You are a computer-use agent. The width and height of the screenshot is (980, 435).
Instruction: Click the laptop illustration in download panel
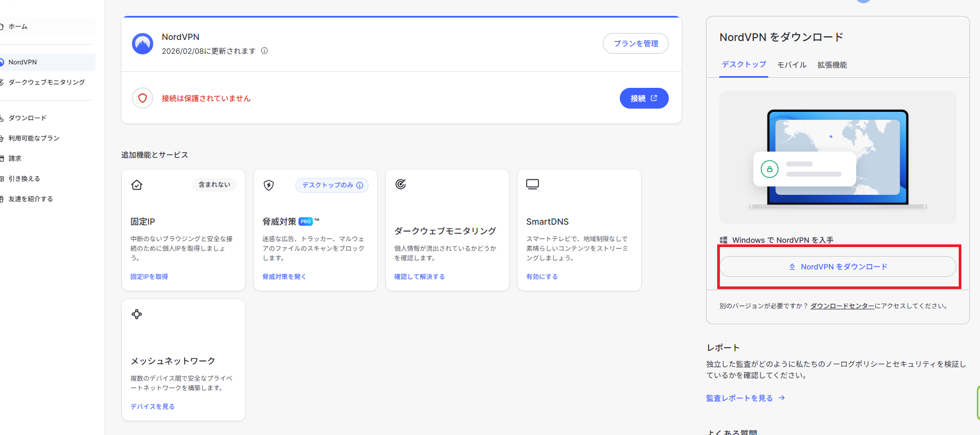[x=838, y=158]
